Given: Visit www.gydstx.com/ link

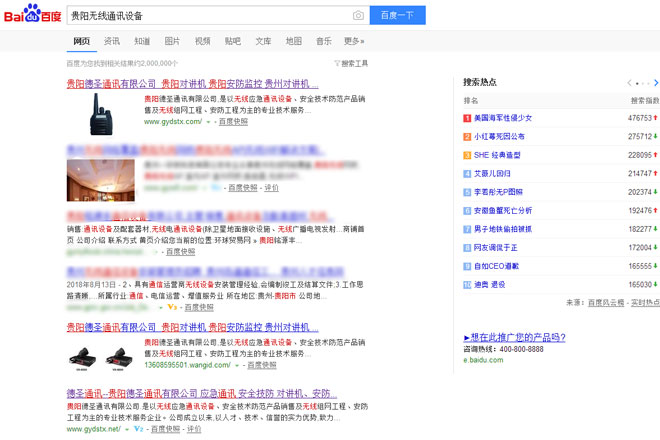Looking at the screenshot, I should [173, 122].
